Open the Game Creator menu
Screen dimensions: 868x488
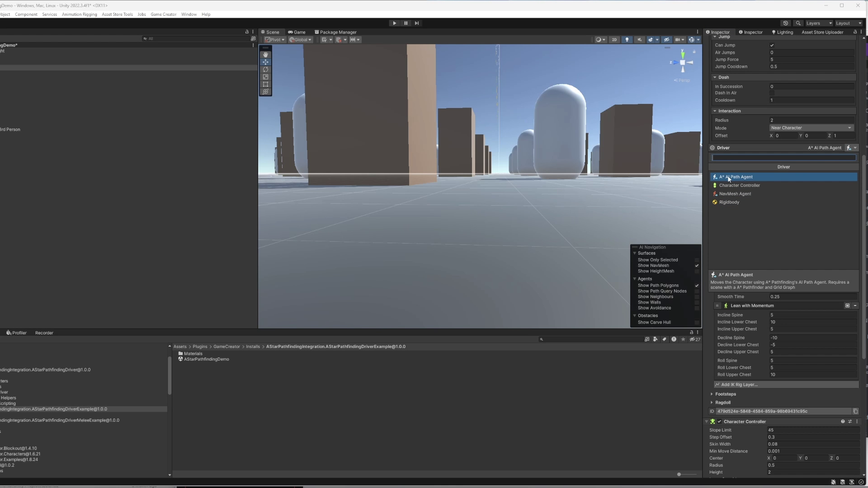[163, 14]
